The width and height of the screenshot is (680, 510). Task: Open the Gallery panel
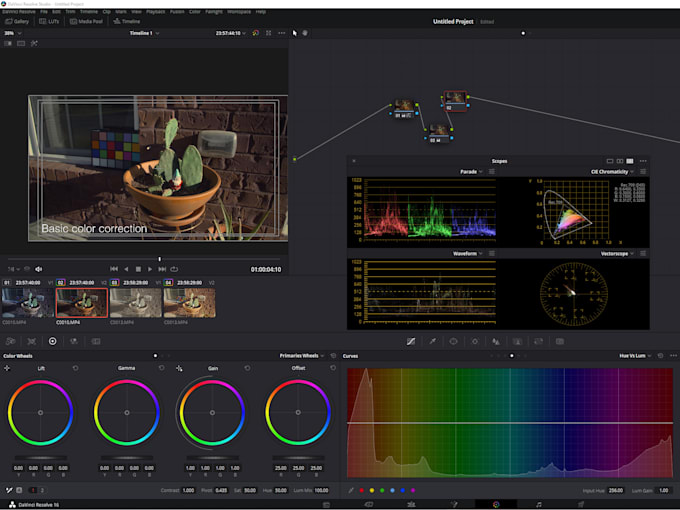coord(17,21)
